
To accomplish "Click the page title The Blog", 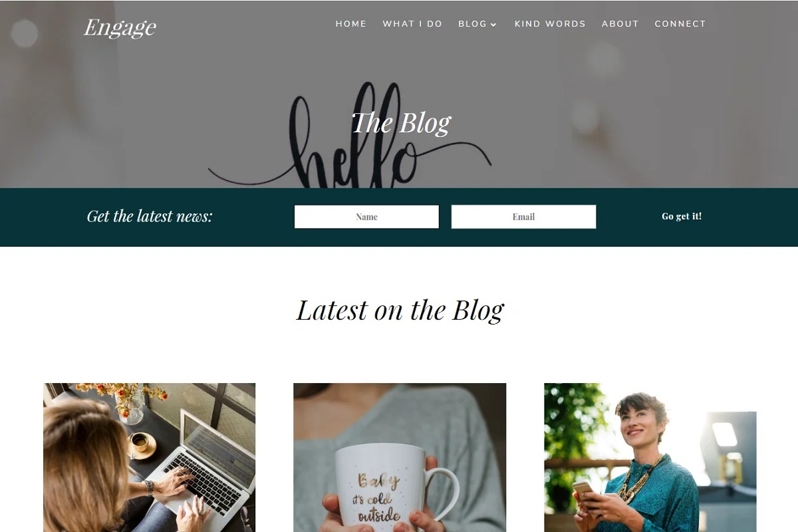I will click(x=401, y=122).
